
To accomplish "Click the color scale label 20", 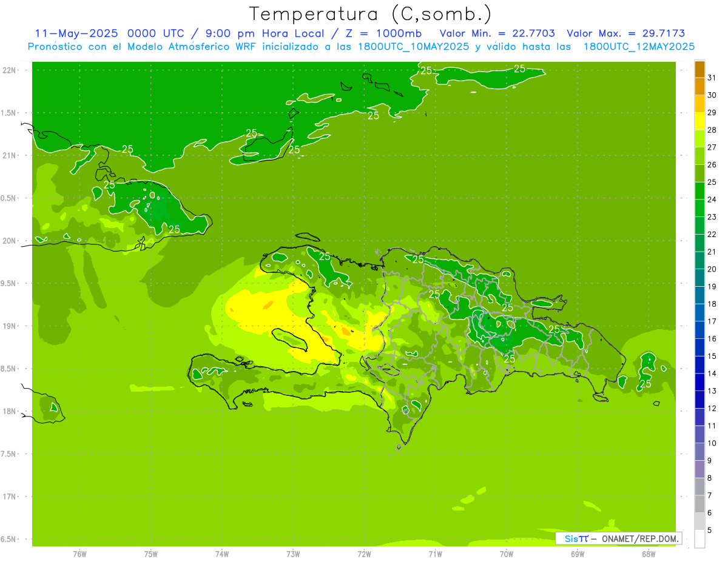I will pos(712,269).
